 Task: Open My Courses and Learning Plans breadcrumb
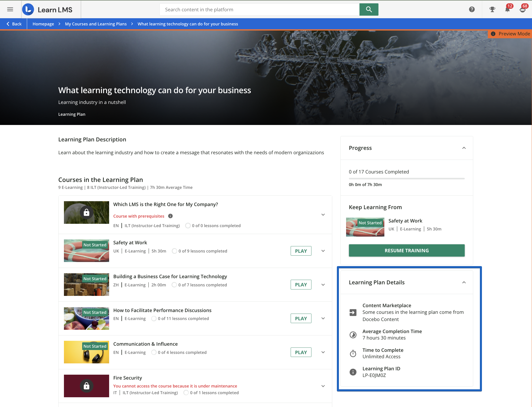pyautogui.click(x=96, y=24)
